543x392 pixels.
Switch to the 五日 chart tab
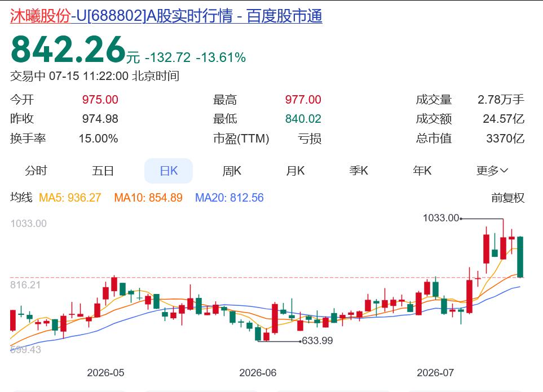(x=103, y=171)
